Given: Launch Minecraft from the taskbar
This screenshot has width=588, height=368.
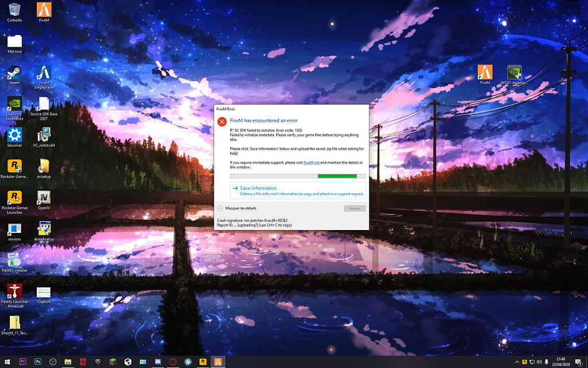Looking at the screenshot, I should pos(113,362).
